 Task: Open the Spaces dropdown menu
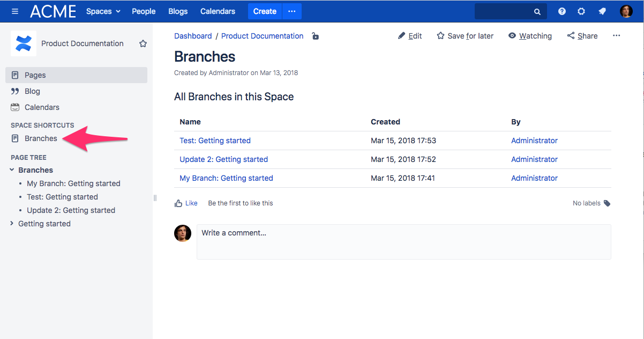coord(103,11)
